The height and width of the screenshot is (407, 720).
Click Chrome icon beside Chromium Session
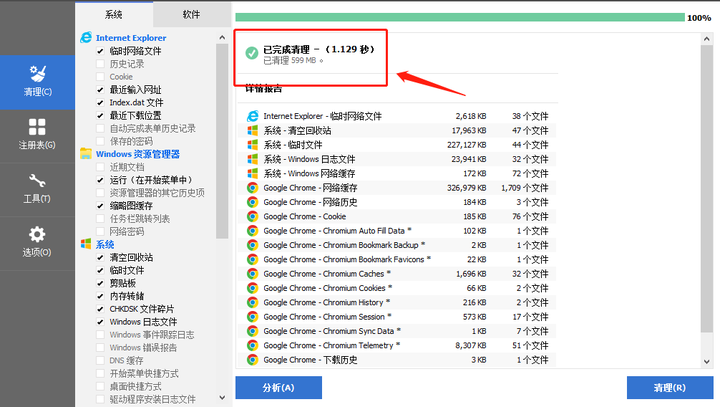click(x=253, y=317)
